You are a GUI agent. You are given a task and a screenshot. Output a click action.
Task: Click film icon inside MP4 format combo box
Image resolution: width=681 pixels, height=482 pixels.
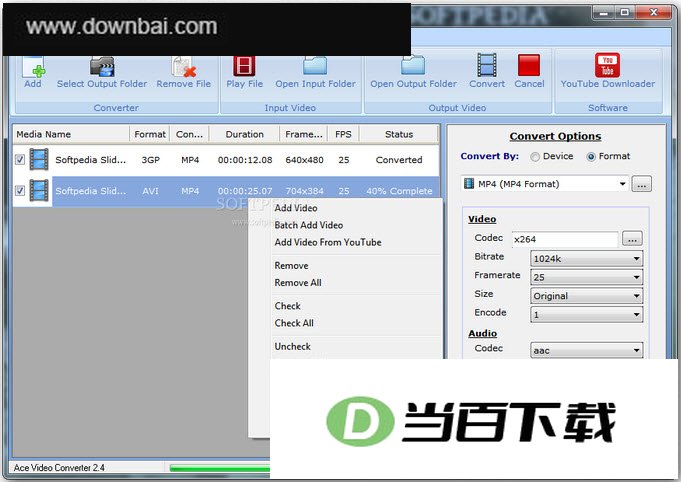469,183
